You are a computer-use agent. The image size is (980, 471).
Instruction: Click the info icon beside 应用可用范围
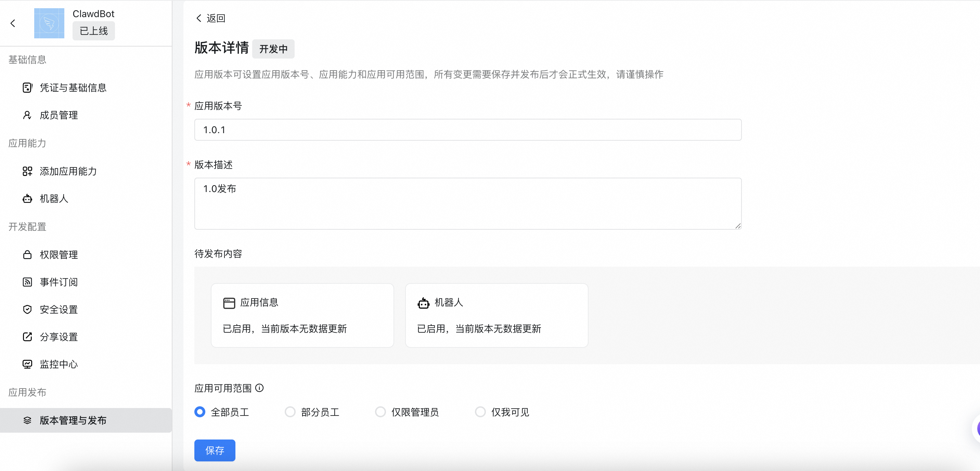pyautogui.click(x=259, y=388)
